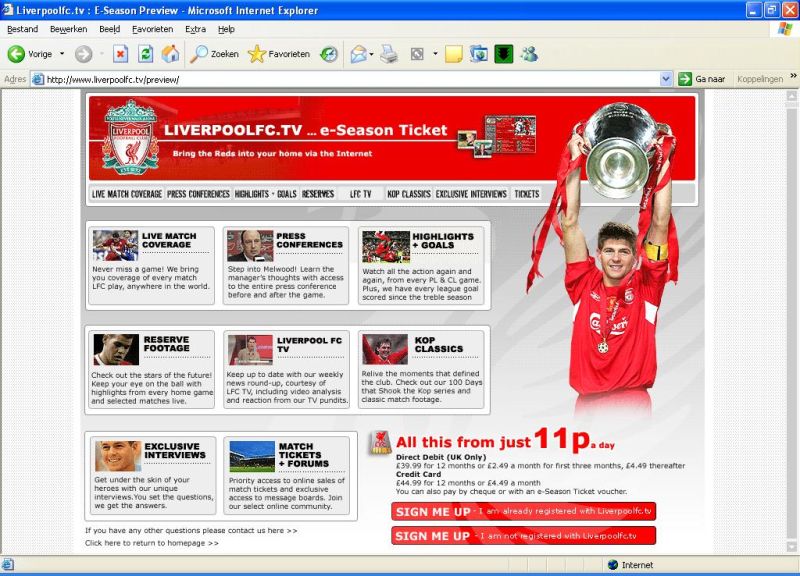Click the vertical scrollbar down arrow
The image size is (800, 576).
click(x=791, y=547)
